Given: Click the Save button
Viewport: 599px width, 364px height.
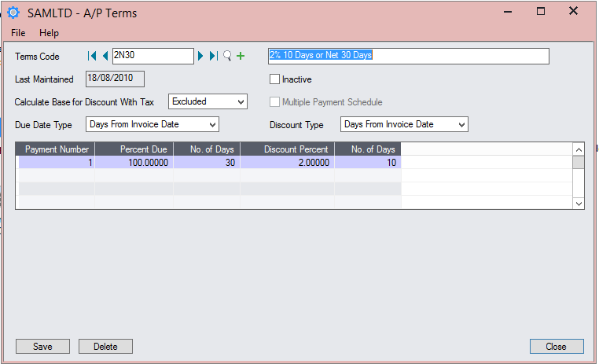Looking at the screenshot, I should [x=42, y=347].
